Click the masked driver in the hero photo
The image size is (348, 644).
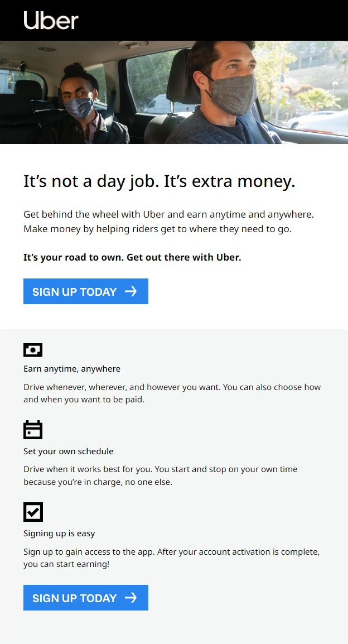[228, 92]
